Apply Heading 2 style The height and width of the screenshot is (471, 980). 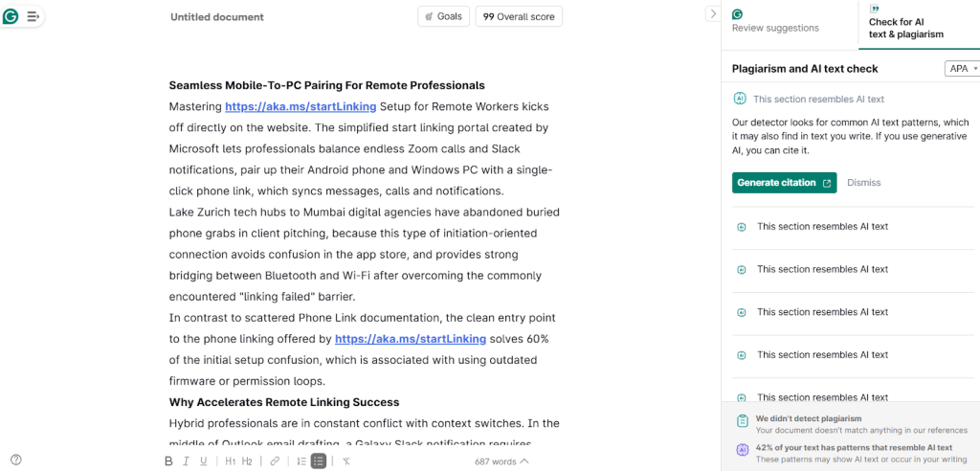click(247, 461)
